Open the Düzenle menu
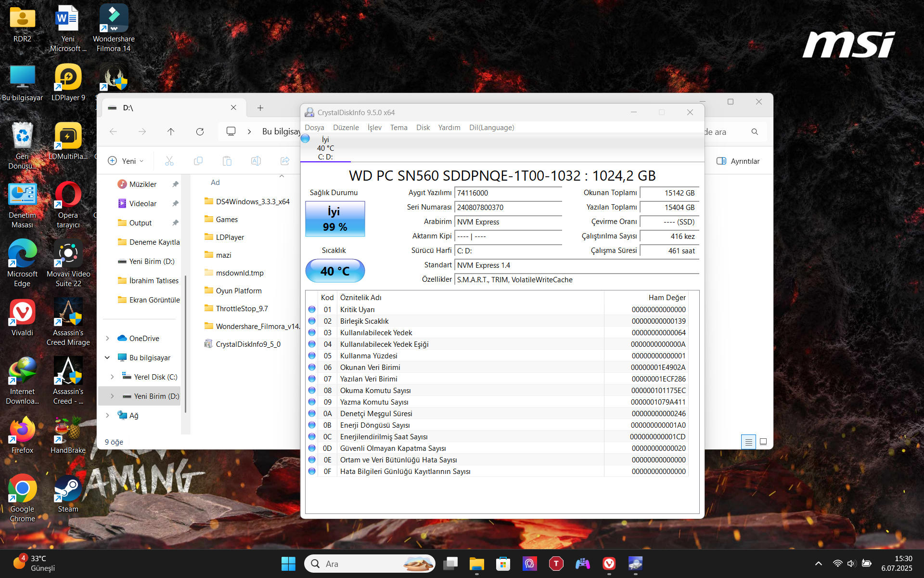 (346, 128)
